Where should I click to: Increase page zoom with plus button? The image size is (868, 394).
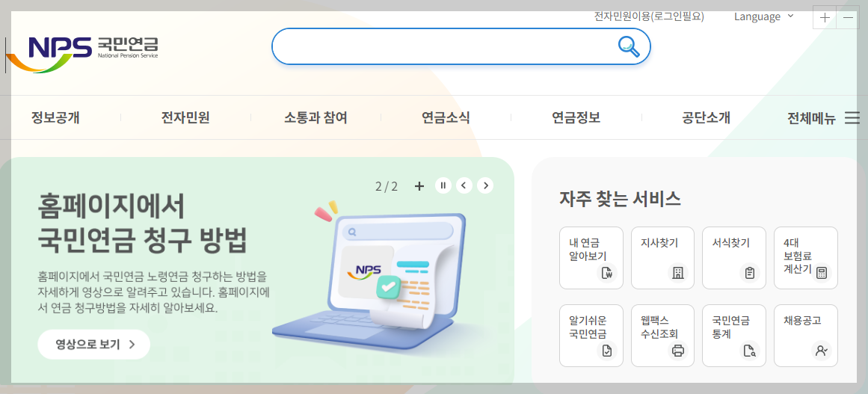click(825, 18)
